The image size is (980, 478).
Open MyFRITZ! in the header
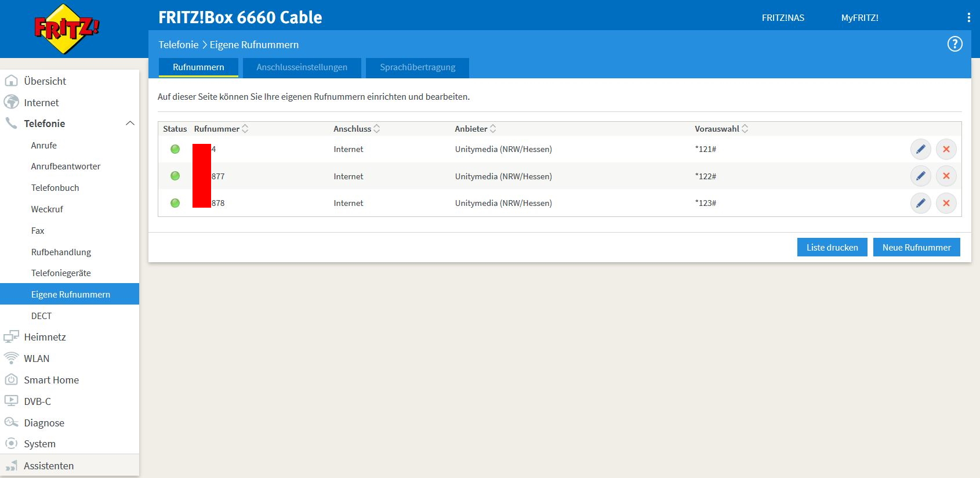pos(859,18)
